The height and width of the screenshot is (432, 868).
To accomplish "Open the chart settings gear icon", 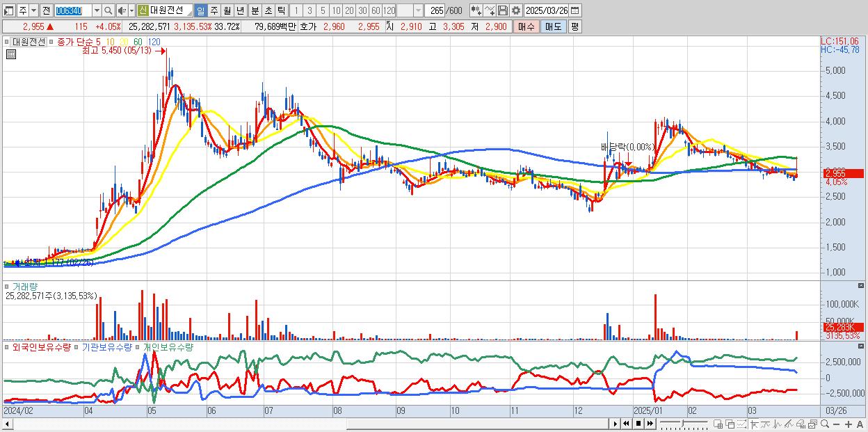I will 515,10.
